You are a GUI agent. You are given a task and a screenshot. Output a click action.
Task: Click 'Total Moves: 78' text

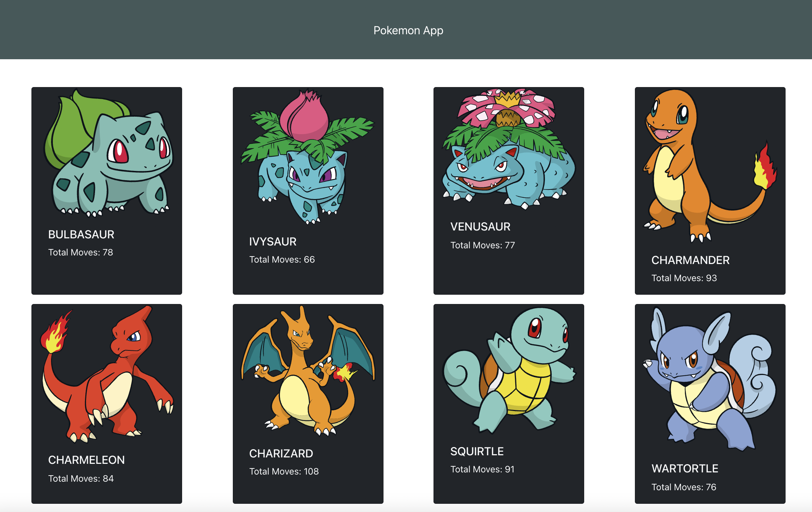point(80,252)
